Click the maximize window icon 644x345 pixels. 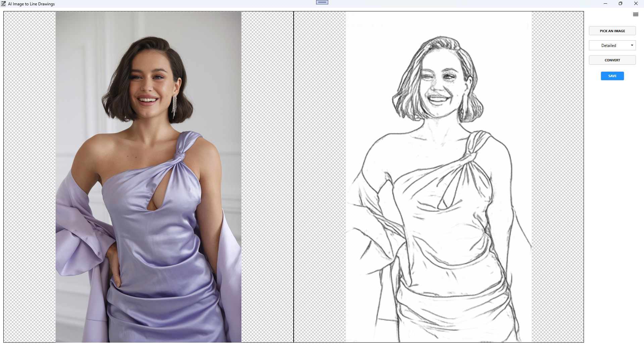[621, 4]
